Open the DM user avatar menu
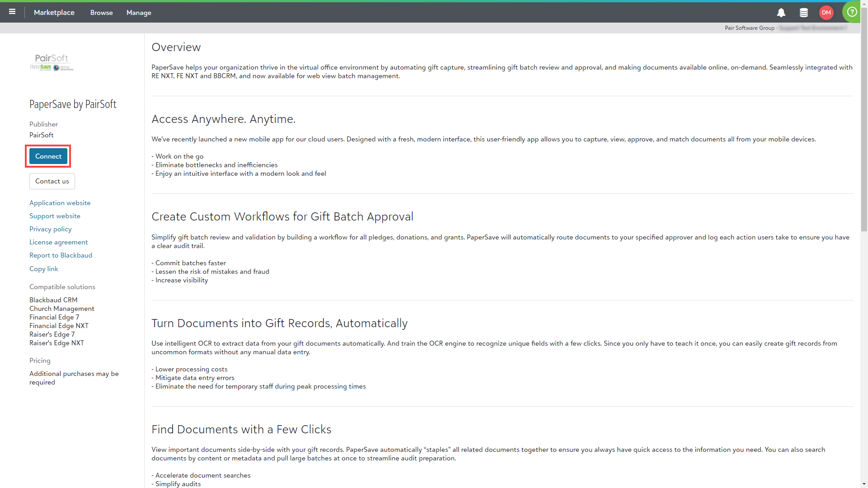 click(826, 13)
